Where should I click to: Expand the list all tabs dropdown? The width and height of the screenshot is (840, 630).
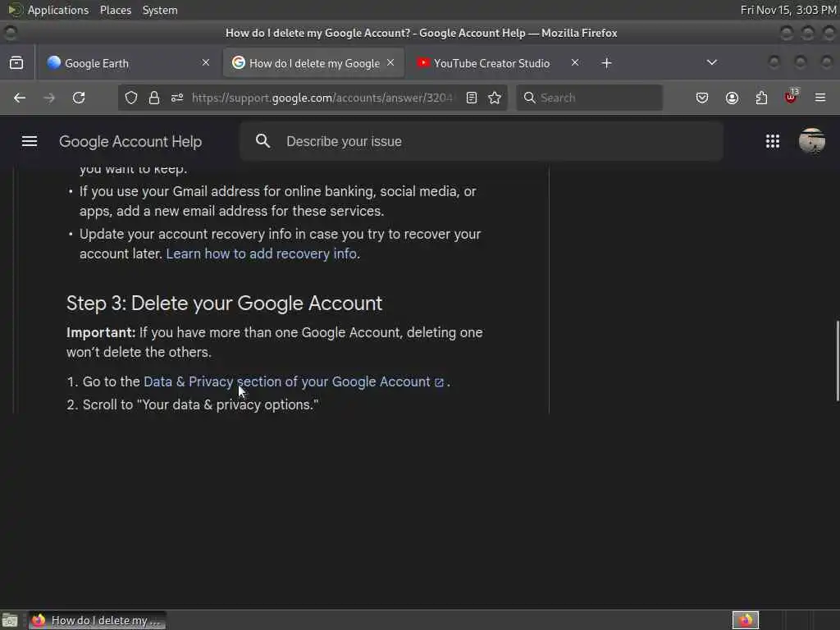[712, 62]
